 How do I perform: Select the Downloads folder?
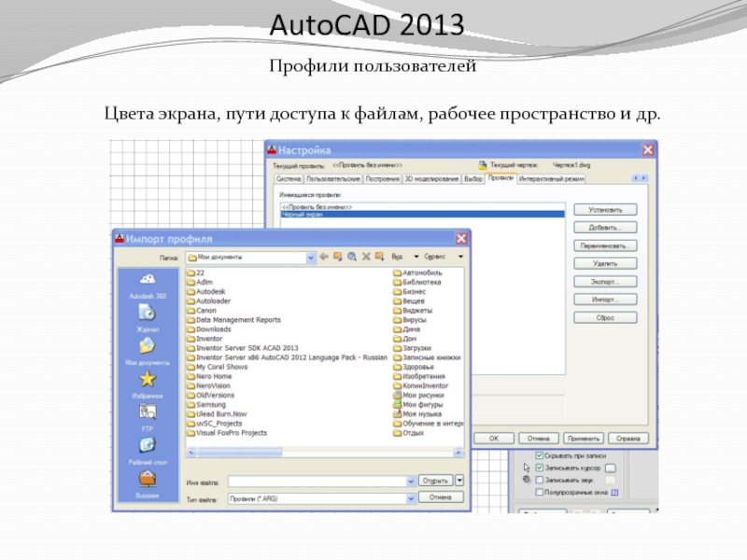[208, 329]
